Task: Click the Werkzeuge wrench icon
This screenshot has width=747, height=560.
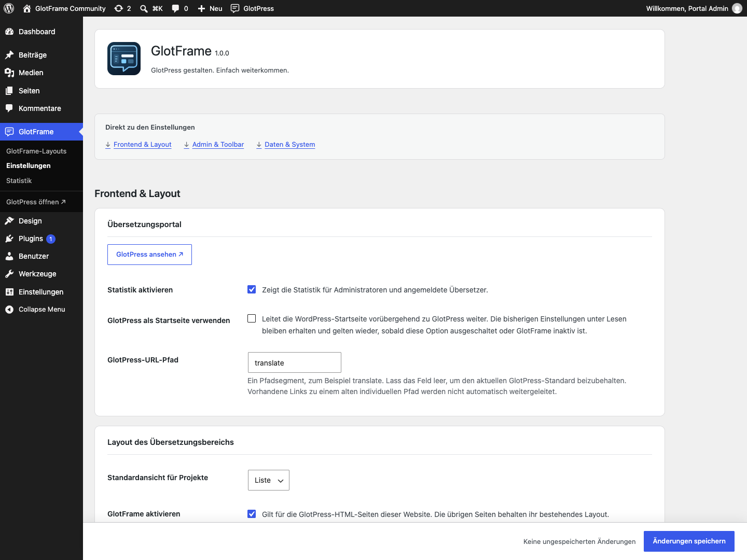Action: click(x=9, y=274)
